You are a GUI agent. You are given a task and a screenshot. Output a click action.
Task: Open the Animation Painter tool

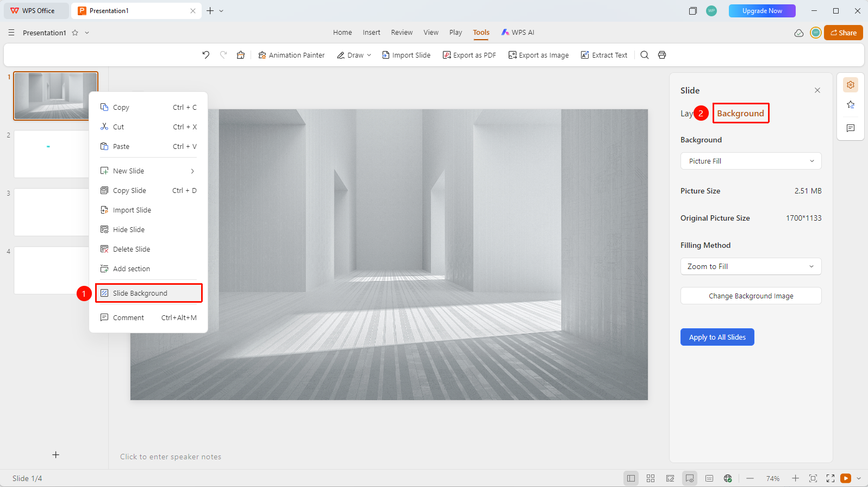[x=291, y=55]
